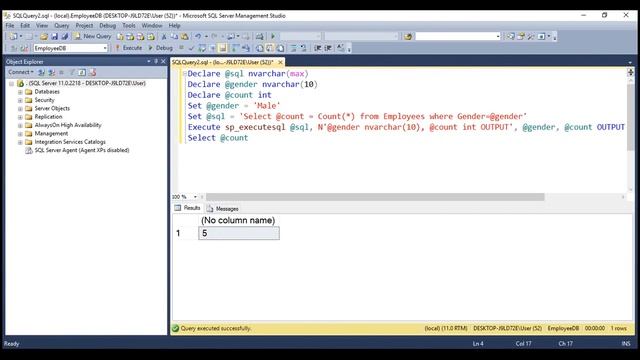Switch to the Messages tab

tap(223, 209)
